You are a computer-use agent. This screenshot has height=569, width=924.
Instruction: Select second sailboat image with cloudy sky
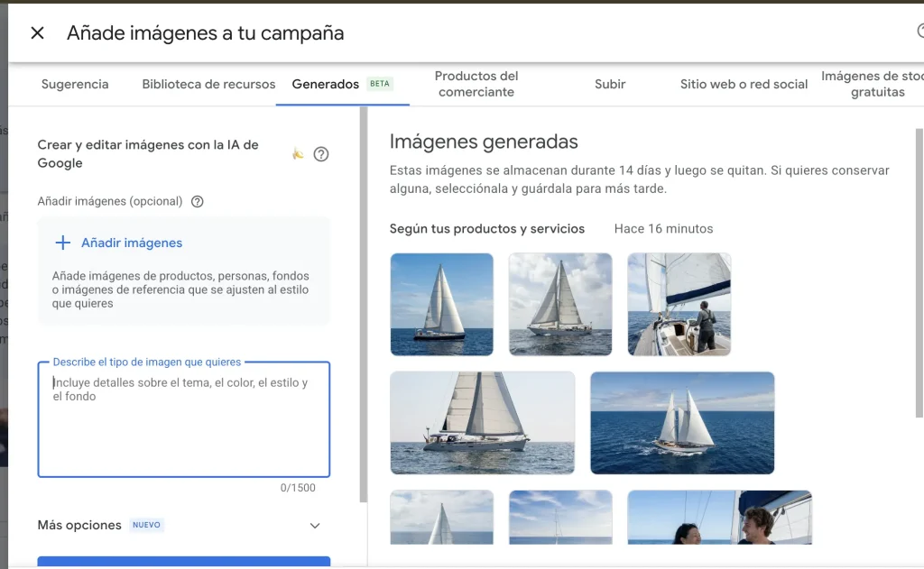point(560,305)
